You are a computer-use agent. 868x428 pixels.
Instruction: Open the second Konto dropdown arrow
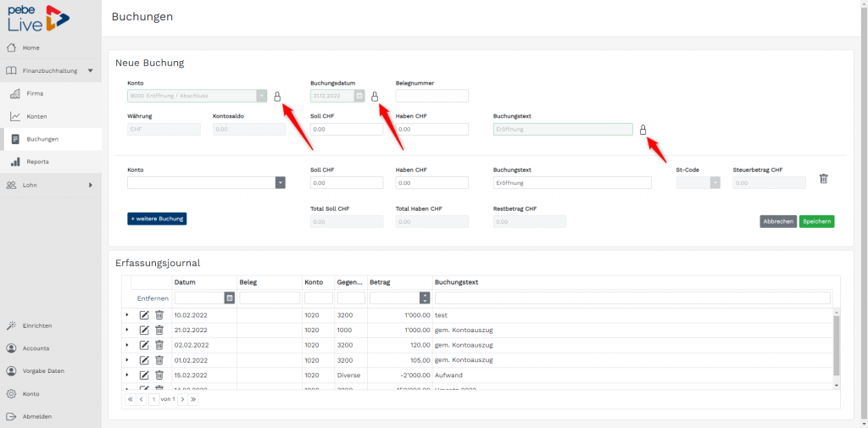coord(281,183)
